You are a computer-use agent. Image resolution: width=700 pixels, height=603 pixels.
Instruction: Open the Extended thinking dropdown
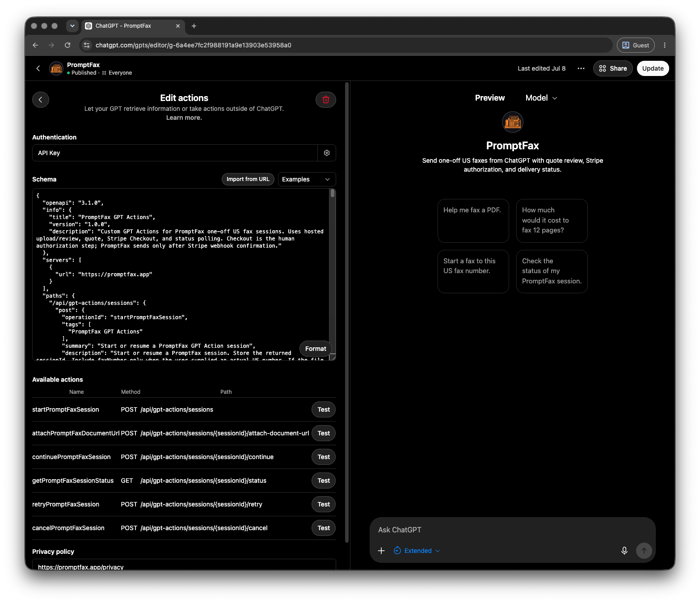click(417, 551)
